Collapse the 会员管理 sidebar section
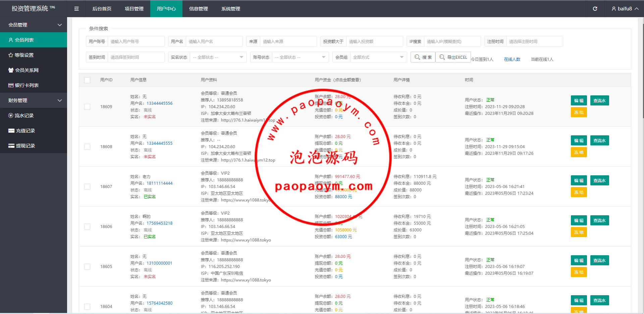This screenshot has width=644, height=314. [34, 25]
